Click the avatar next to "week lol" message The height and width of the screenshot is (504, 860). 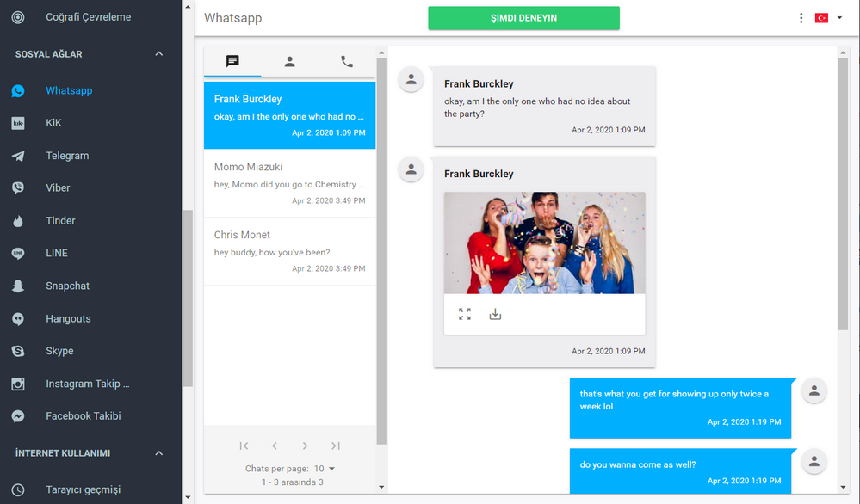point(814,391)
